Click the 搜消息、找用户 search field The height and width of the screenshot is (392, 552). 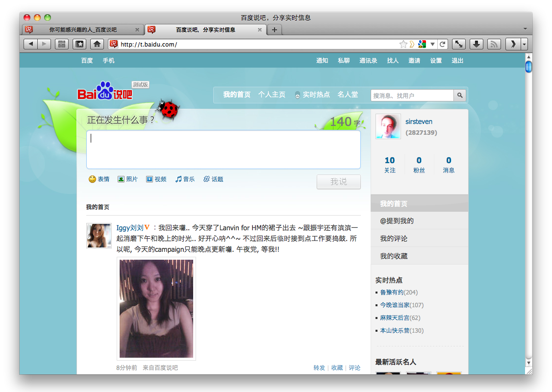[412, 96]
